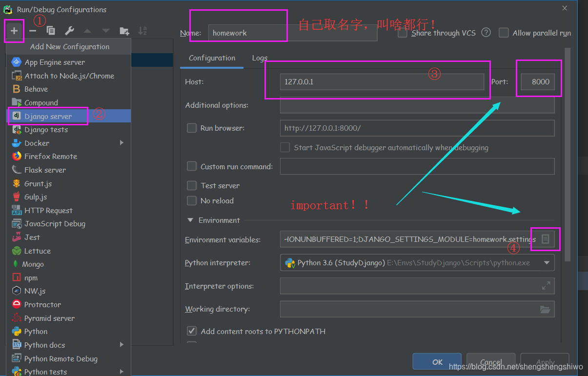Screen dimensions: 588x376
Task: Choose the Behave configuration type
Action: pos(68,89)
